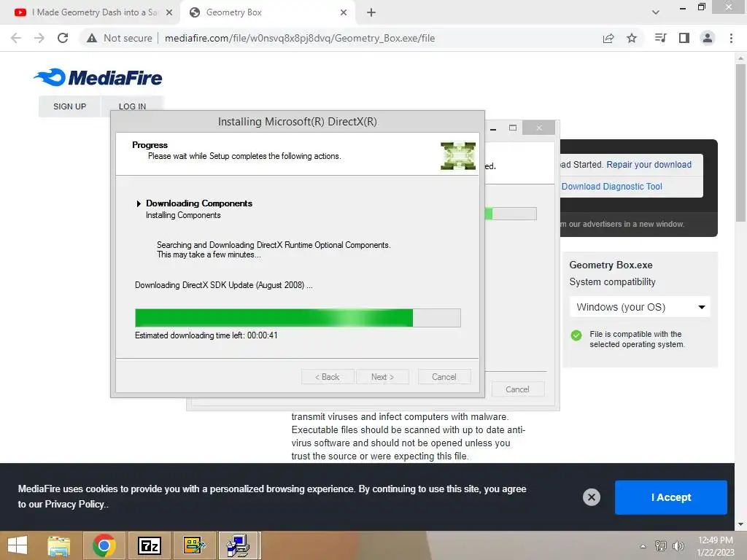Image resolution: width=747 pixels, height=560 pixels.
Task: Share this page via share icon
Action: 608,38
